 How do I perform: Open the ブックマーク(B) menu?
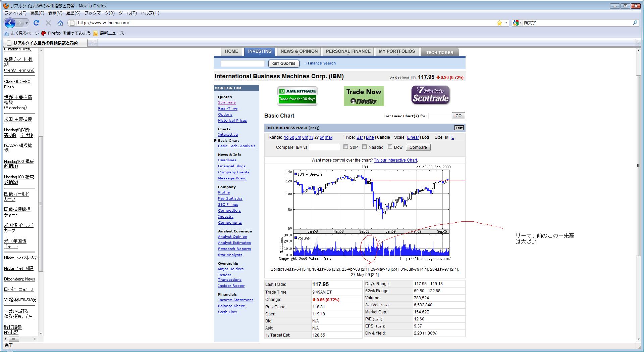(x=99, y=13)
